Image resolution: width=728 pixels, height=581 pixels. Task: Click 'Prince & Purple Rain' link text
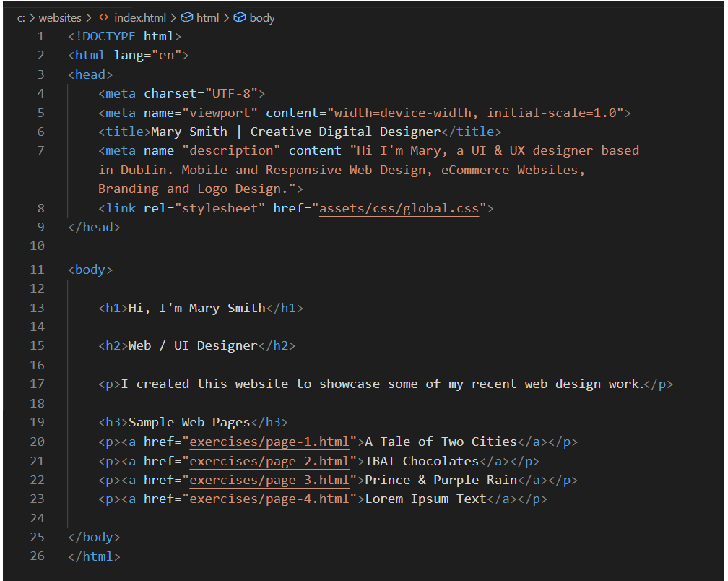click(441, 481)
